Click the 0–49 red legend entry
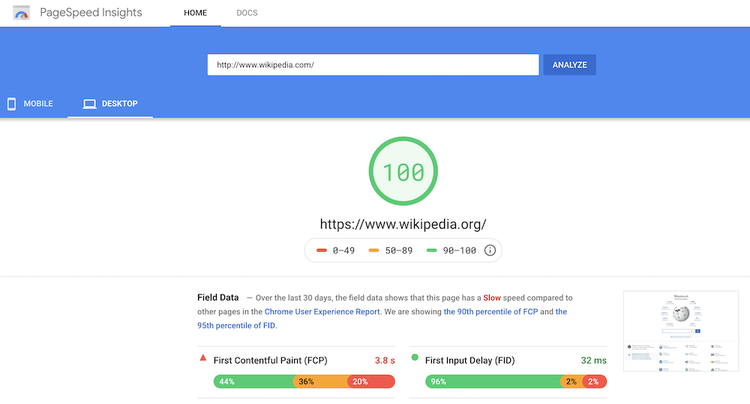This screenshot has width=750, height=404. [x=336, y=251]
